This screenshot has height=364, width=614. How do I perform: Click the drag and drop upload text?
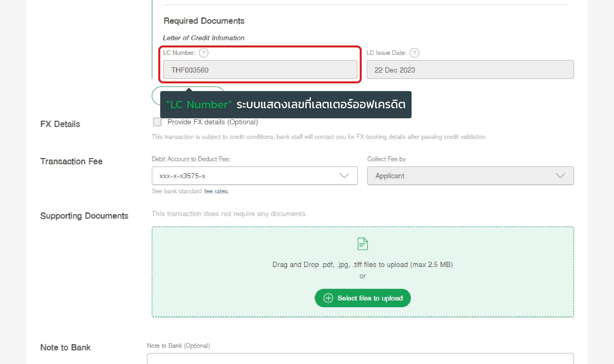point(362,264)
